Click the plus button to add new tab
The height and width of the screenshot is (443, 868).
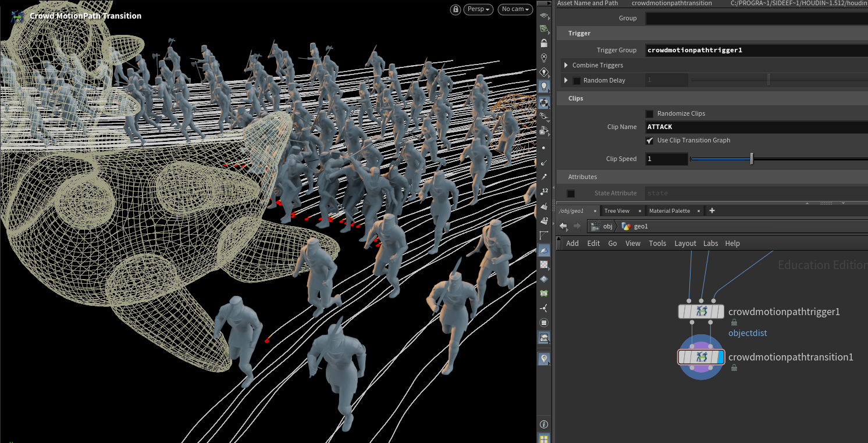[x=712, y=210]
